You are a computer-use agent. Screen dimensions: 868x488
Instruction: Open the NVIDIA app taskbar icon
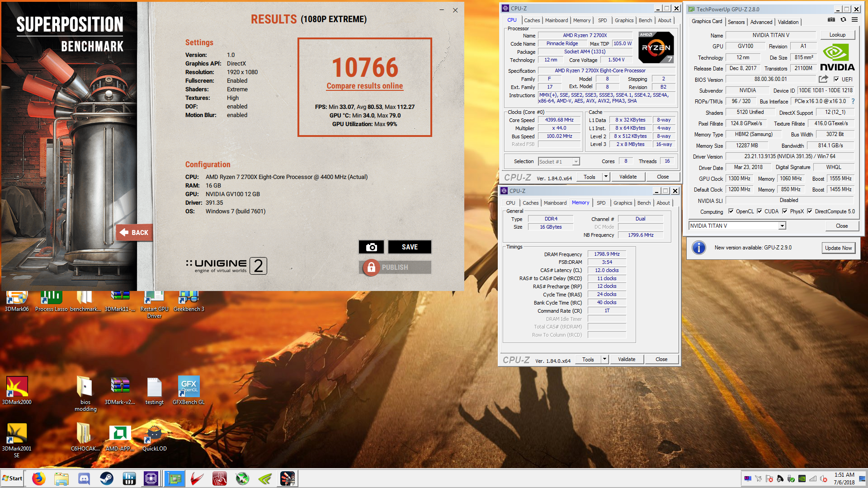tap(265, 479)
